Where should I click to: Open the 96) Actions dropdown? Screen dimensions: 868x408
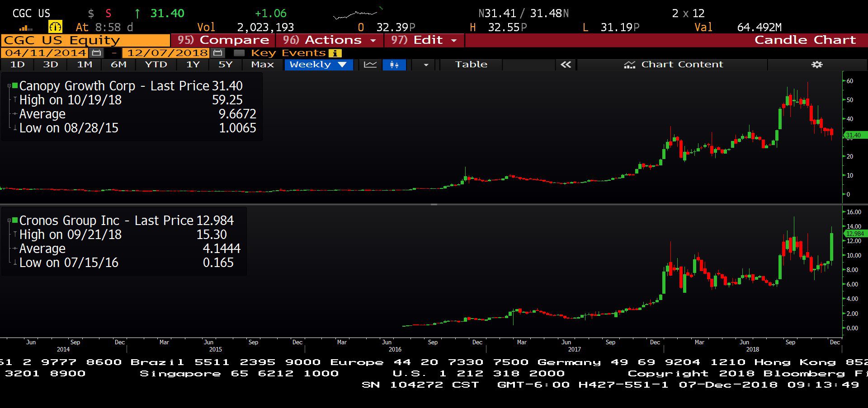pos(329,40)
